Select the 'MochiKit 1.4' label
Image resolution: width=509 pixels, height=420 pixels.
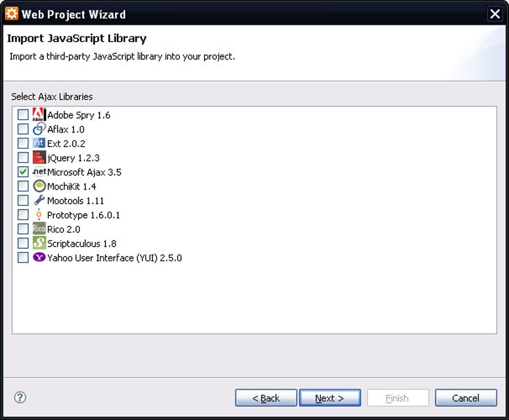(x=72, y=187)
